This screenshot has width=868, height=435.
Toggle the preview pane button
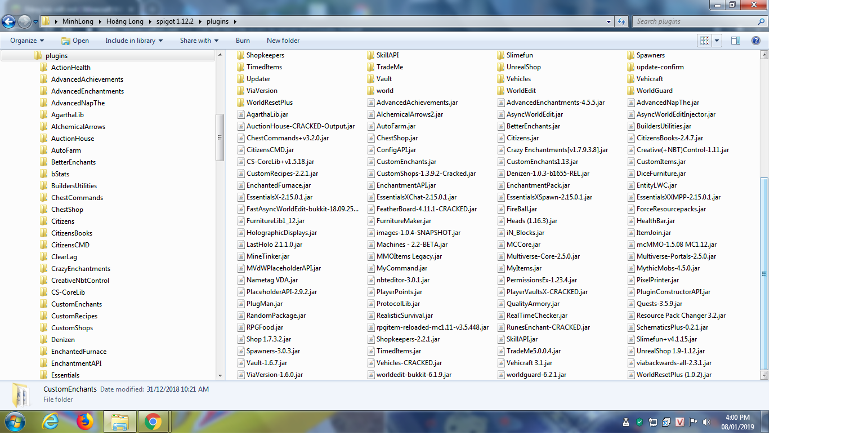735,41
